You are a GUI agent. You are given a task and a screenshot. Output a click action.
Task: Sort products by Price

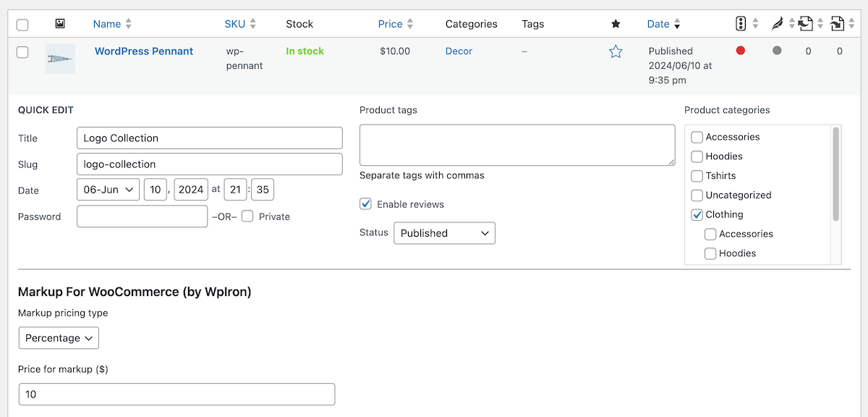coord(391,24)
